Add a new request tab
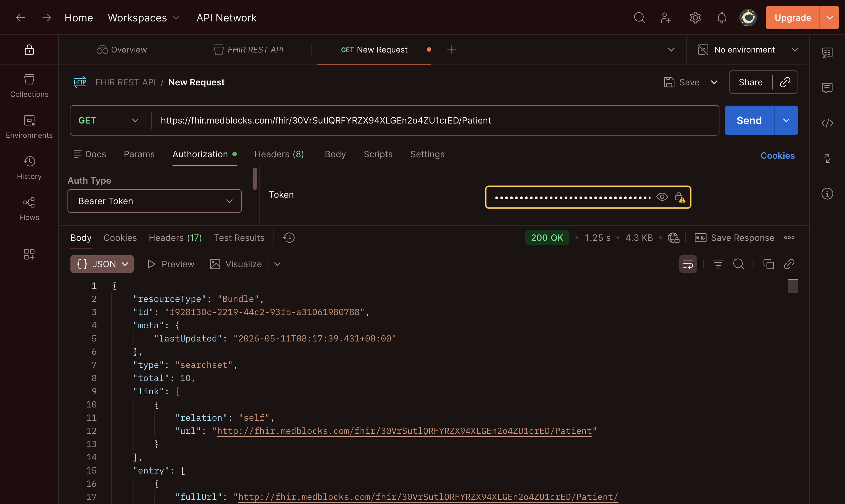 451,50
